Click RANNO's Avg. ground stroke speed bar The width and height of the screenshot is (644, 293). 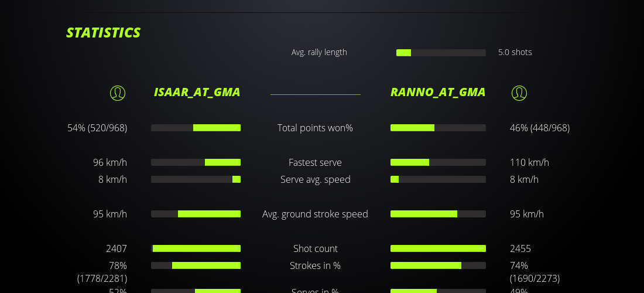pos(438,214)
